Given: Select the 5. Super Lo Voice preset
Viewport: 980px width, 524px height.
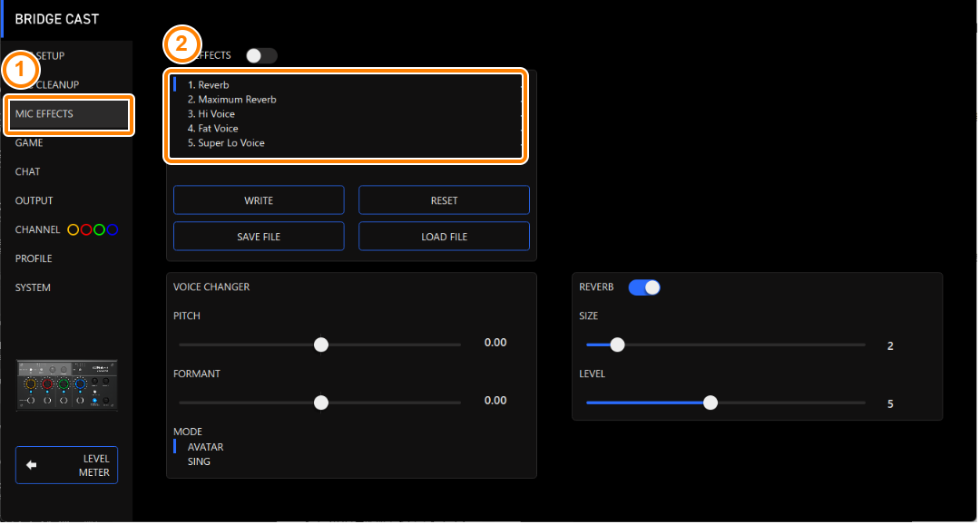Looking at the screenshot, I should (x=226, y=143).
